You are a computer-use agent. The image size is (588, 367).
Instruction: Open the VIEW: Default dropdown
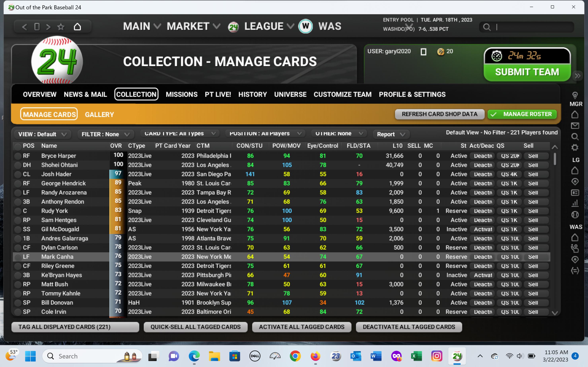pyautogui.click(x=43, y=134)
